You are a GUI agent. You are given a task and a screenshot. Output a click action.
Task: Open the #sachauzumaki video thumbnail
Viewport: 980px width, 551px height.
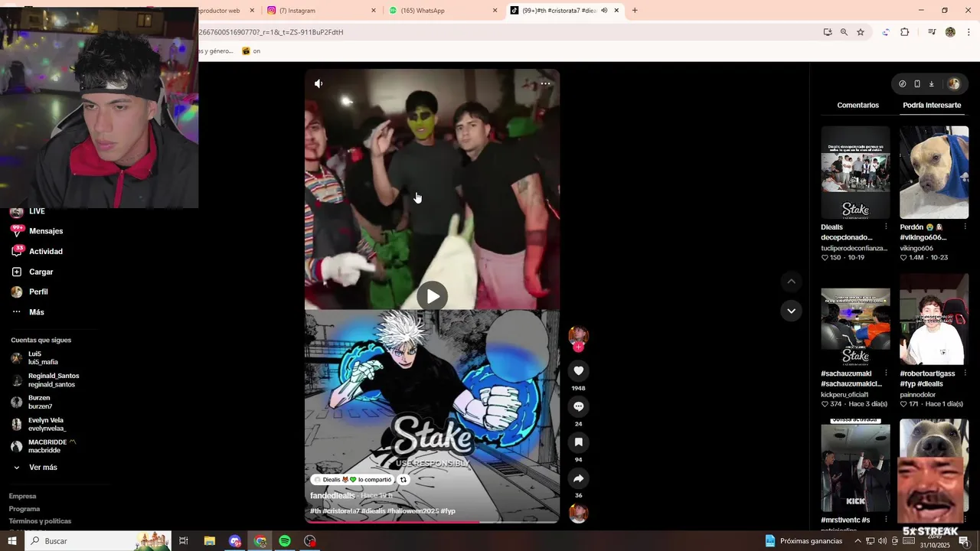[x=856, y=319]
